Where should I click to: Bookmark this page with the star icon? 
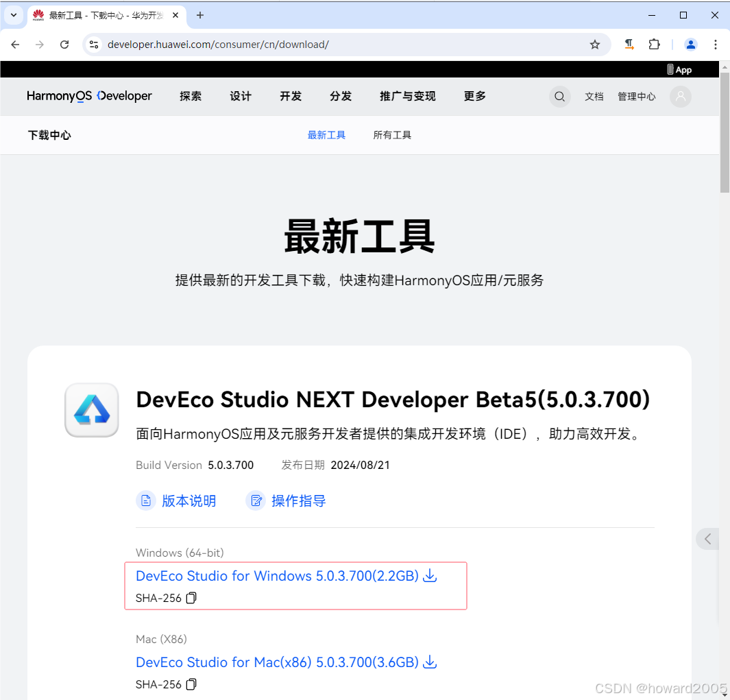pyautogui.click(x=594, y=45)
